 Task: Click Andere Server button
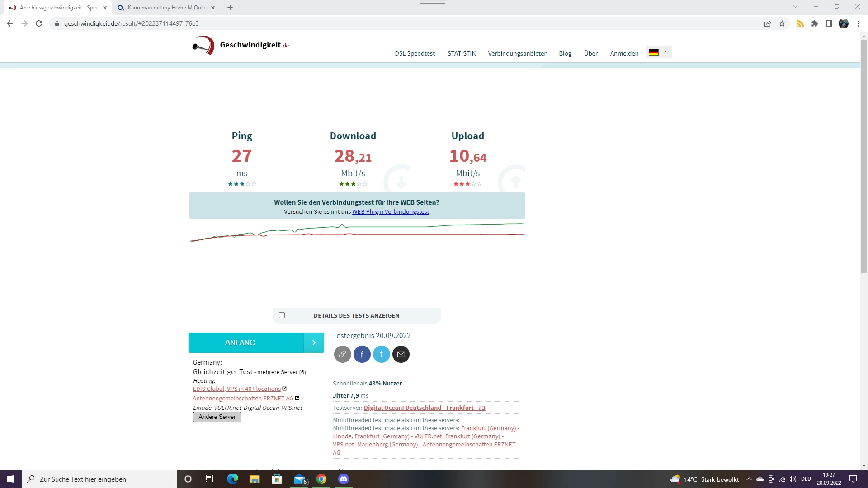click(x=217, y=417)
